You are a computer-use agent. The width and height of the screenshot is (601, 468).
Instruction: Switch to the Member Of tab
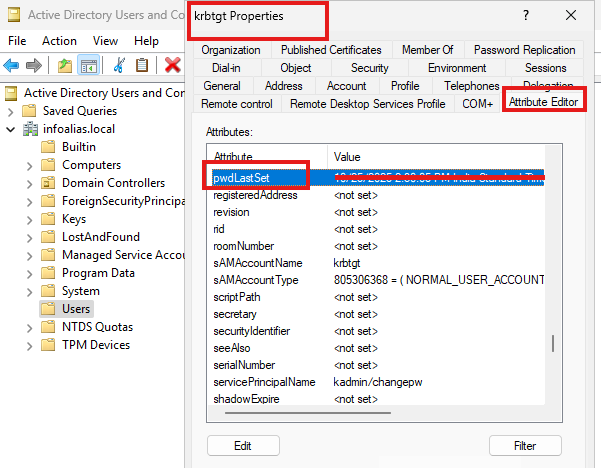(x=427, y=50)
